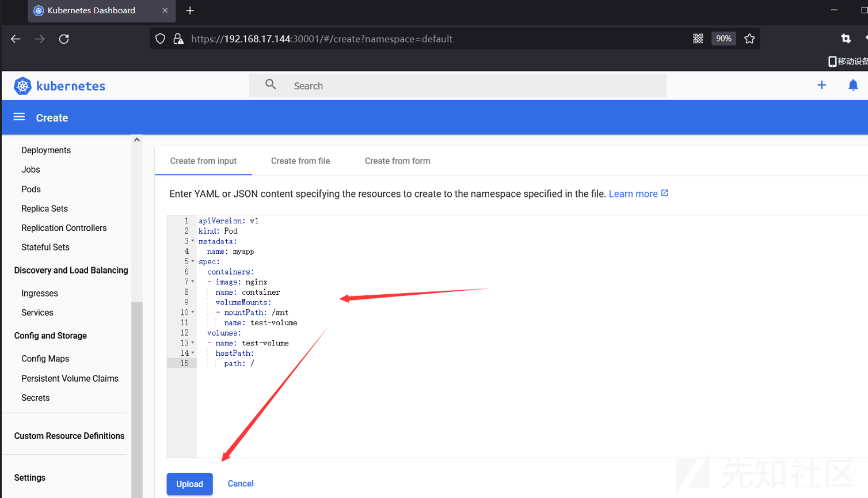Open Config and Storage section
The width and height of the screenshot is (868, 498).
[51, 336]
